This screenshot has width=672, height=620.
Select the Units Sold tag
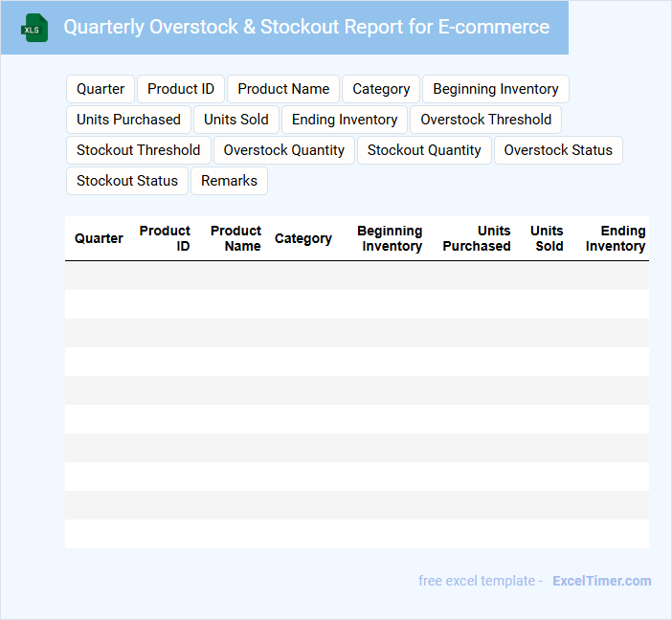click(x=236, y=120)
